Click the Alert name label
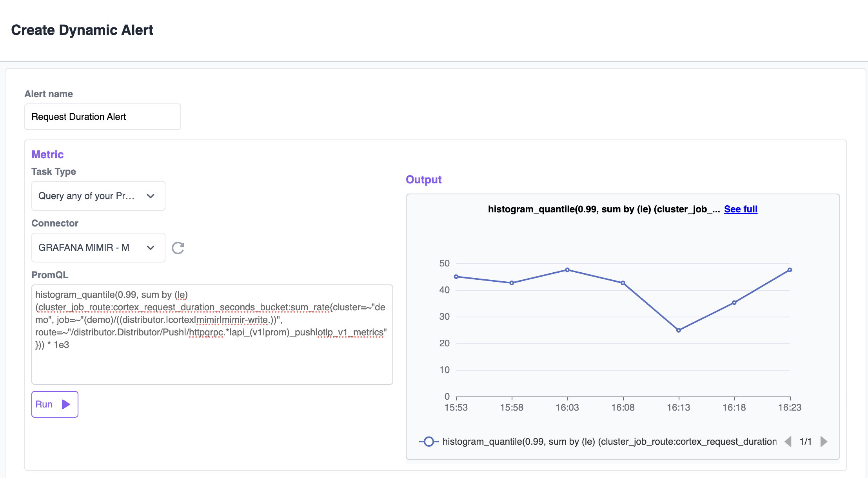 click(x=49, y=94)
